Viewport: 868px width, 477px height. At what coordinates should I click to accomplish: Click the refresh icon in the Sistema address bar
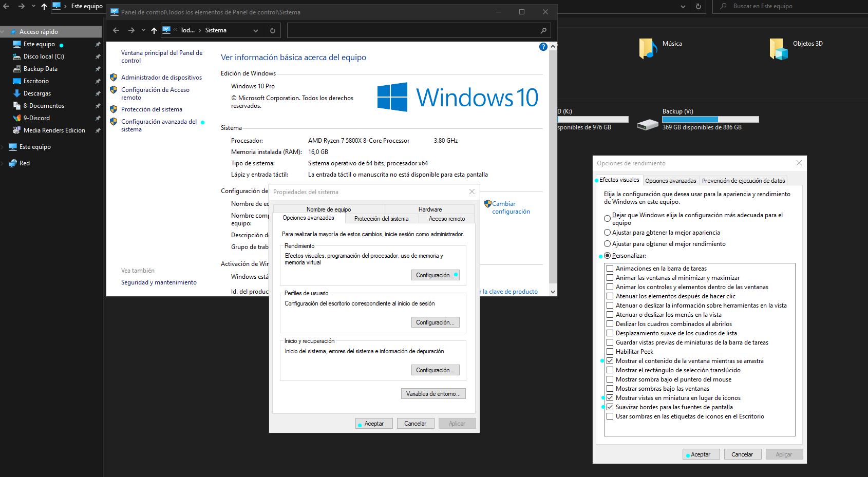[273, 31]
